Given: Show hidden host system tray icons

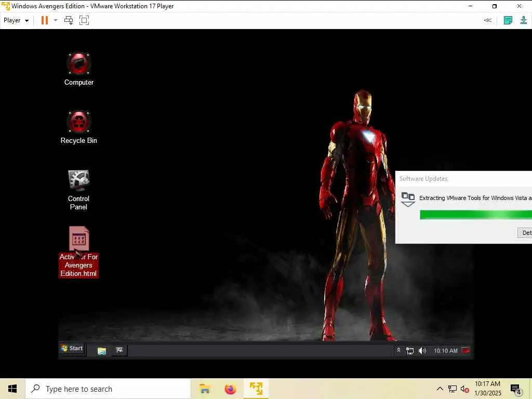Looking at the screenshot, I should (440, 389).
